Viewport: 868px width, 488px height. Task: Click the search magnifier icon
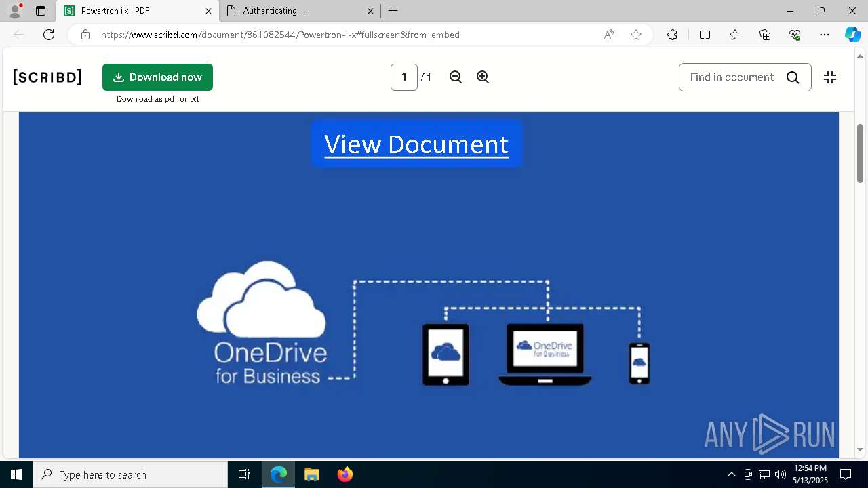(793, 77)
